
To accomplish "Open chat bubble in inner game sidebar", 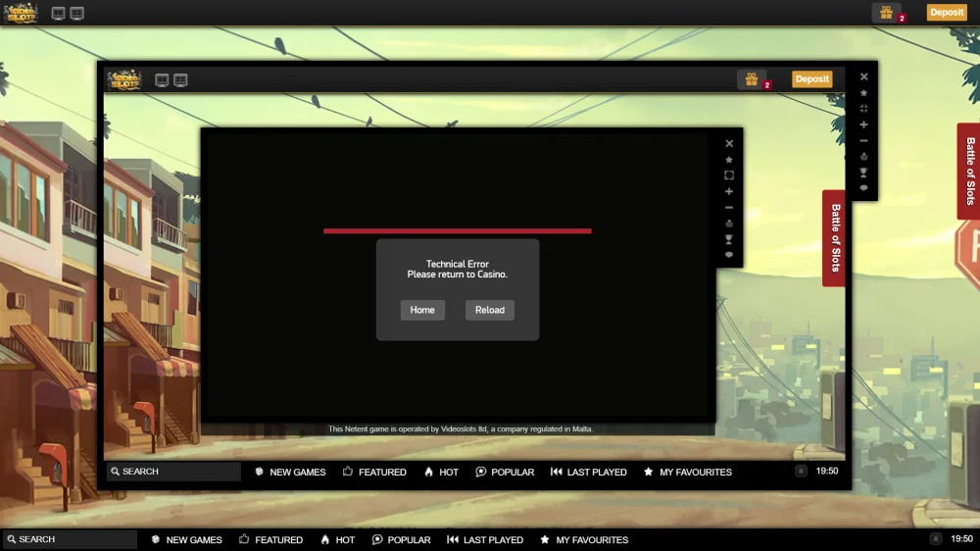I will click(729, 255).
